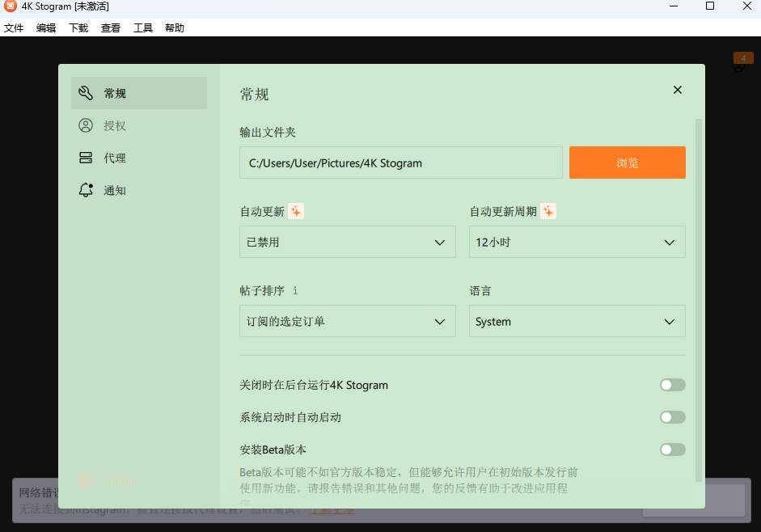Open the 工具 menu

click(x=143, y=27)
